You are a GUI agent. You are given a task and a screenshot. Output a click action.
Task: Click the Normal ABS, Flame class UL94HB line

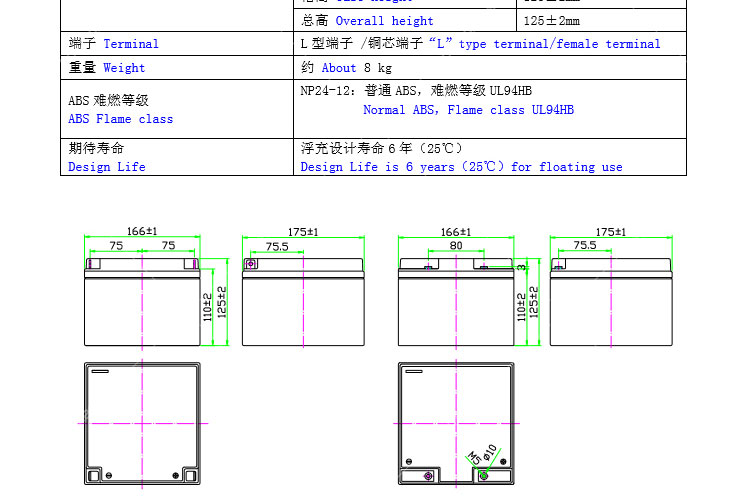tap(468, 110)
